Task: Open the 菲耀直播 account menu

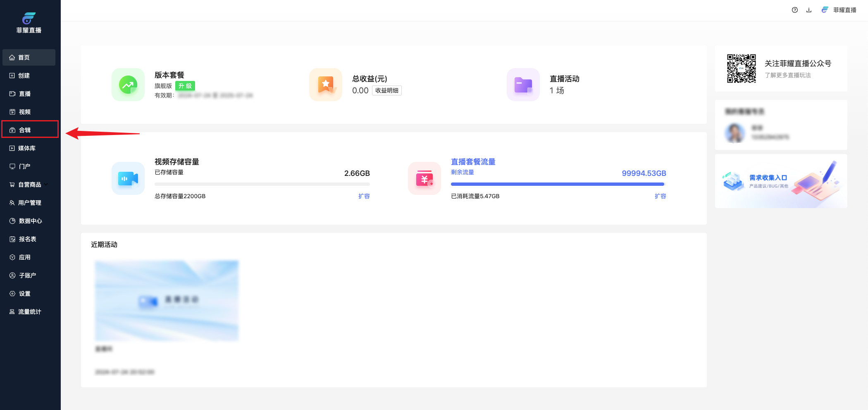Action: pyautogui.click(x=839, y=10)
